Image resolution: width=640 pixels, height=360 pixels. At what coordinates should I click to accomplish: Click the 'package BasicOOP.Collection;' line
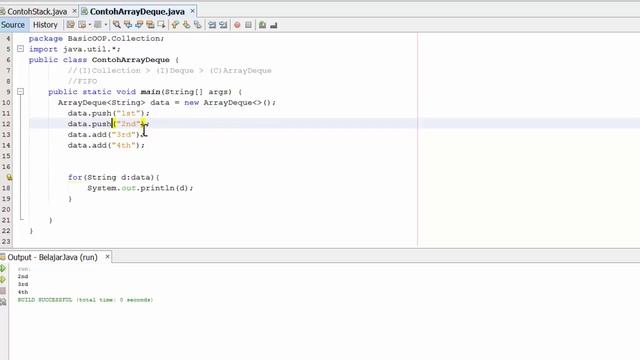pyautogui.click(x=96, y=38)
